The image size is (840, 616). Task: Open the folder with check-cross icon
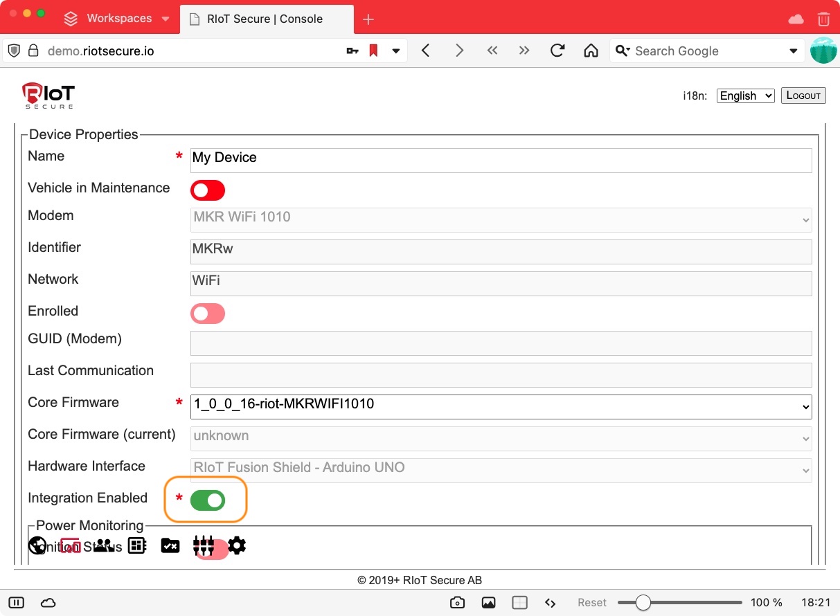[170, 546]
